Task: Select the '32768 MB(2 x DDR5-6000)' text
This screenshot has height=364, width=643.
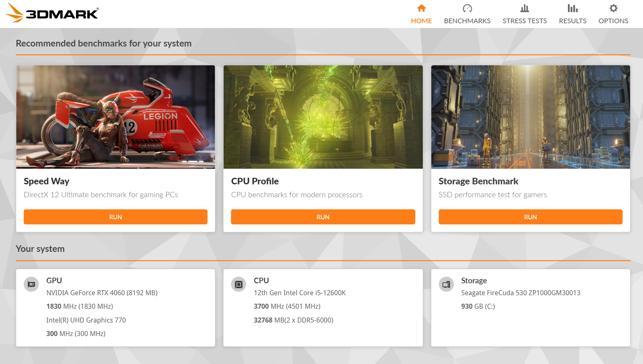Action: click(x=293, y=320)
